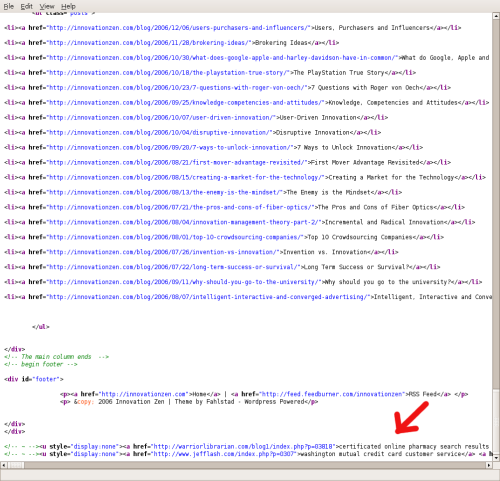Click 'certificated online pharmacy search results' text
The height and width of the screenshot is (481, 500).
pos(414,447)
